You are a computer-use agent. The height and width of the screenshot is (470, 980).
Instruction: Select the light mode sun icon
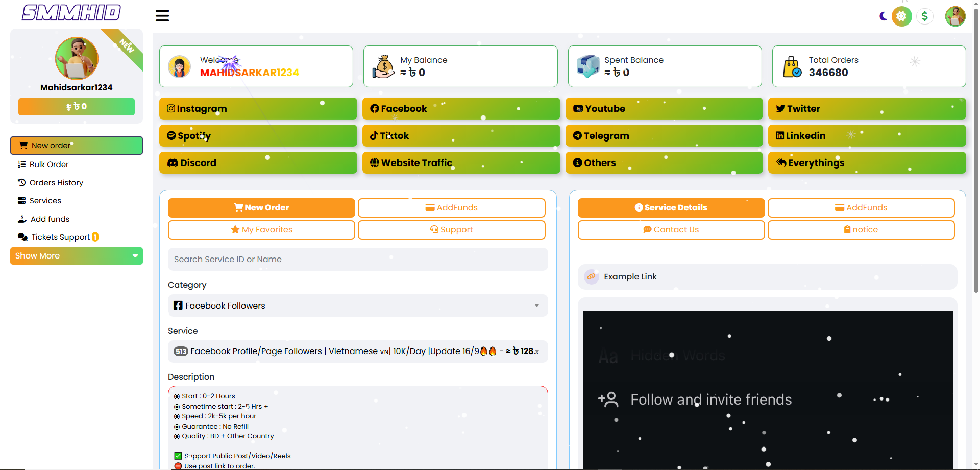point(902,16)
